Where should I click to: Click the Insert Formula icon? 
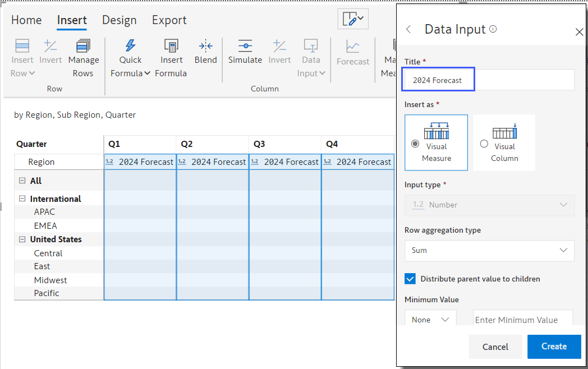(x=171, y=46)
